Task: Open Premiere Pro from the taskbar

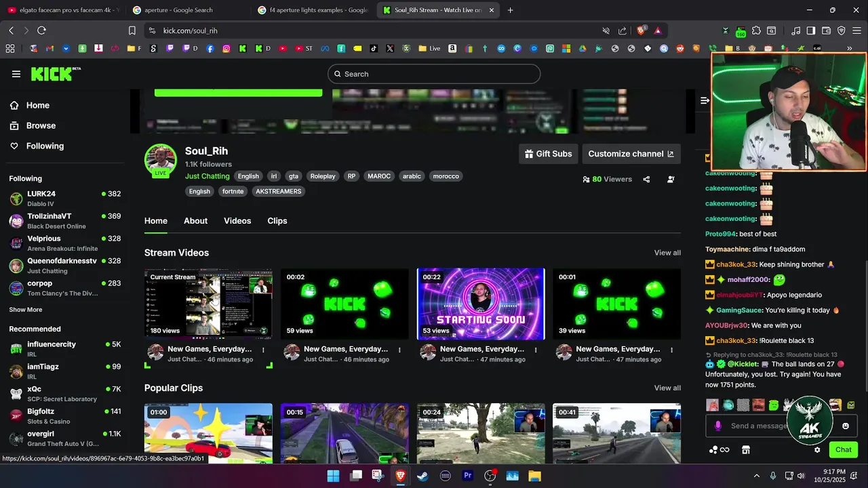Action: 467,476
